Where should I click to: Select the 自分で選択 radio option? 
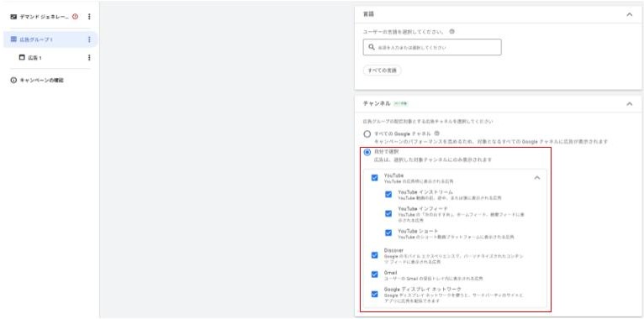coord(367,152)
